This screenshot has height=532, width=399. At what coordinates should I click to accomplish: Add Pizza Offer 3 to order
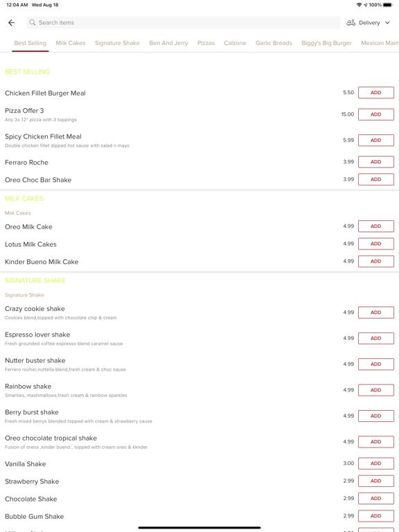pos(376,114)
